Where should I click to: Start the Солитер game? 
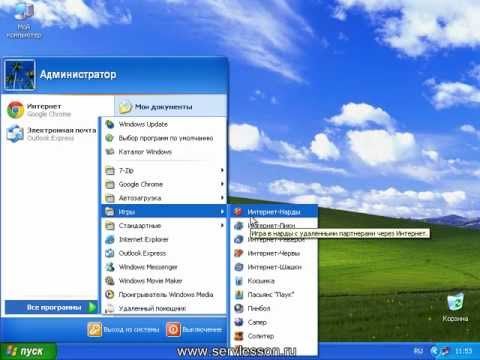(x=274, y=336)
